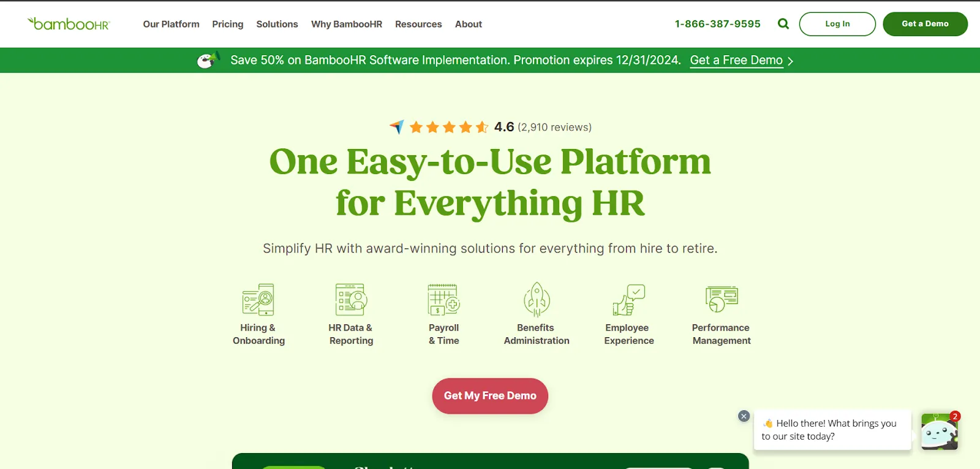The image size is (980, 469).
Task: Click the 'Simplify HR with award-winning solutions' text
Action: [x=490, y=248]
